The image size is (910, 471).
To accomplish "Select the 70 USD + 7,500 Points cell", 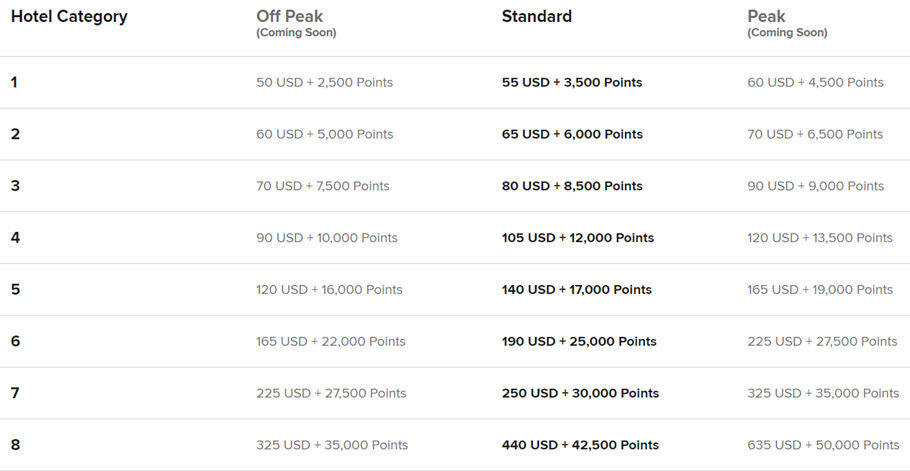I will (x=323, y=186).
